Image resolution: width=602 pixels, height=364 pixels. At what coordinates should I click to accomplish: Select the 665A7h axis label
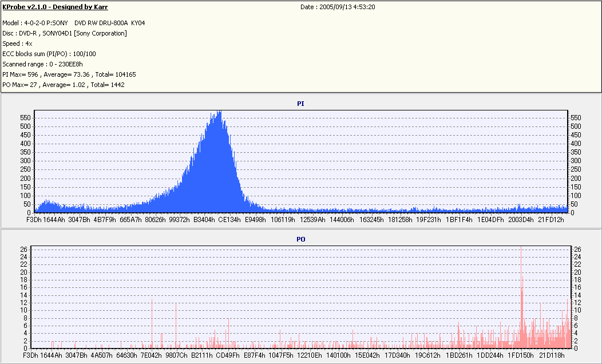point(130,220)
